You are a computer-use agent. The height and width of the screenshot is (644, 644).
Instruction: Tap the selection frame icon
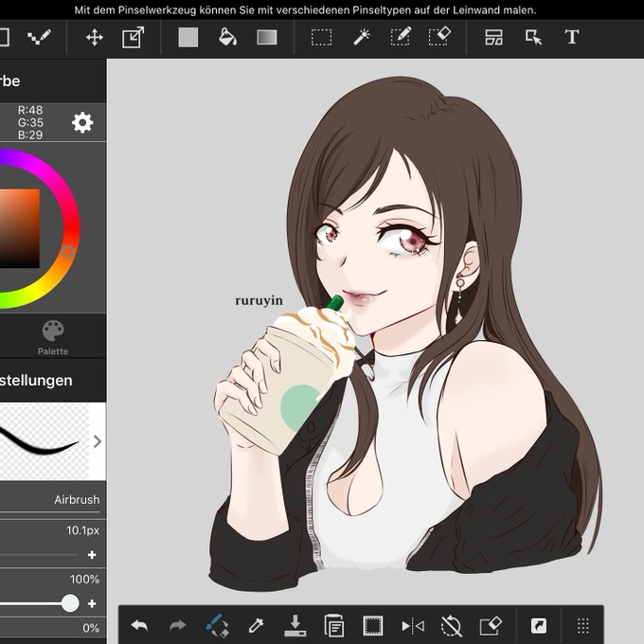373,625
